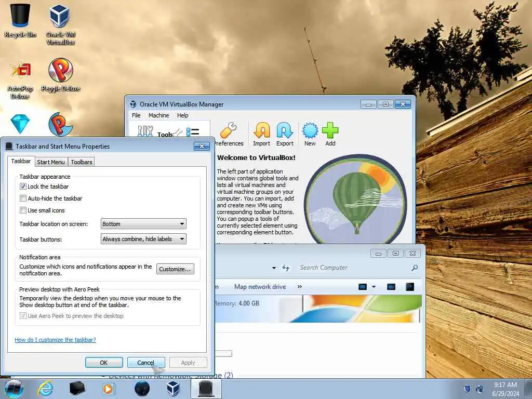This screenshot has height=399, width=532.
Task: Select the blue diamond game desktop icon
Action: (x=20, y=124)
